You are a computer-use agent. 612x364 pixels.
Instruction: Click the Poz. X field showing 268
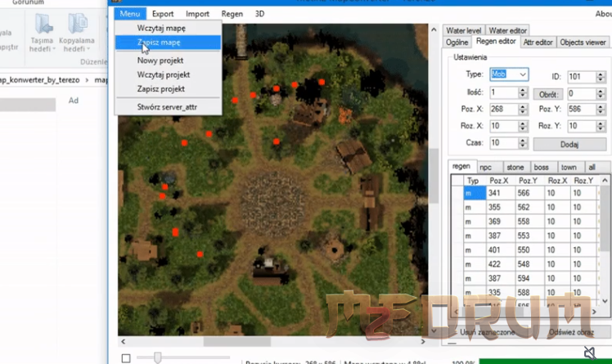[503, 110]
